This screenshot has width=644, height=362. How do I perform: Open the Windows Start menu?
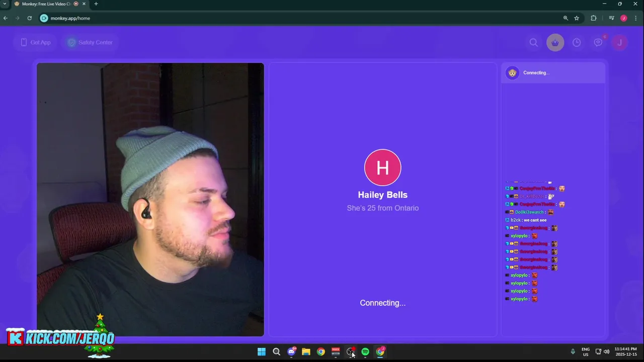(x=262, y=352)
